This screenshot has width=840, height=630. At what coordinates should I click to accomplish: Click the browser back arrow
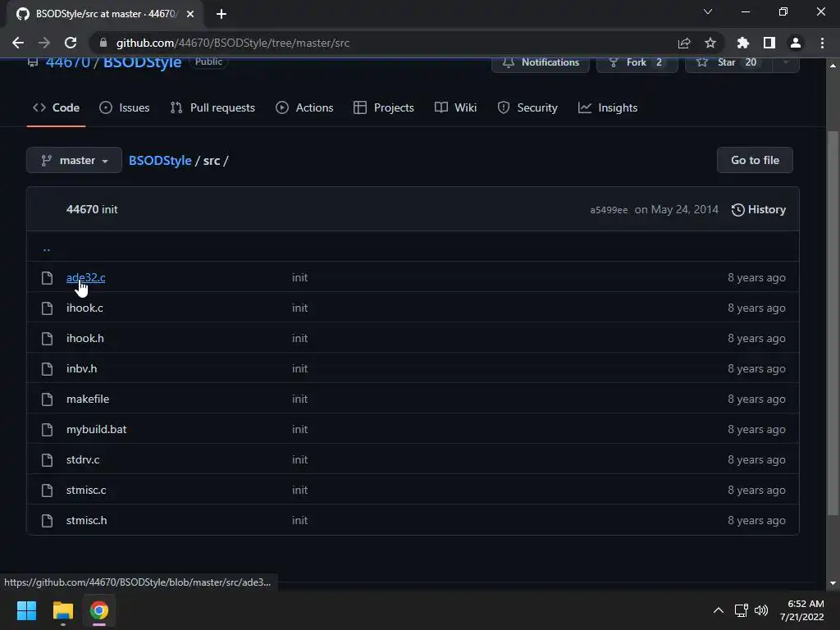click(x=18, y=43)
